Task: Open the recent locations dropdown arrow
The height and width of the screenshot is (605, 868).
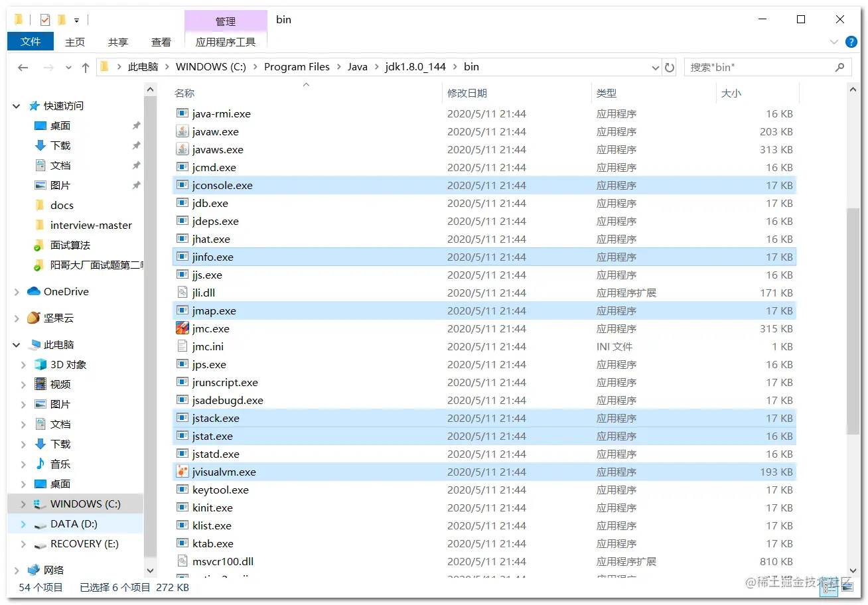Action: (x=69, y=68)
